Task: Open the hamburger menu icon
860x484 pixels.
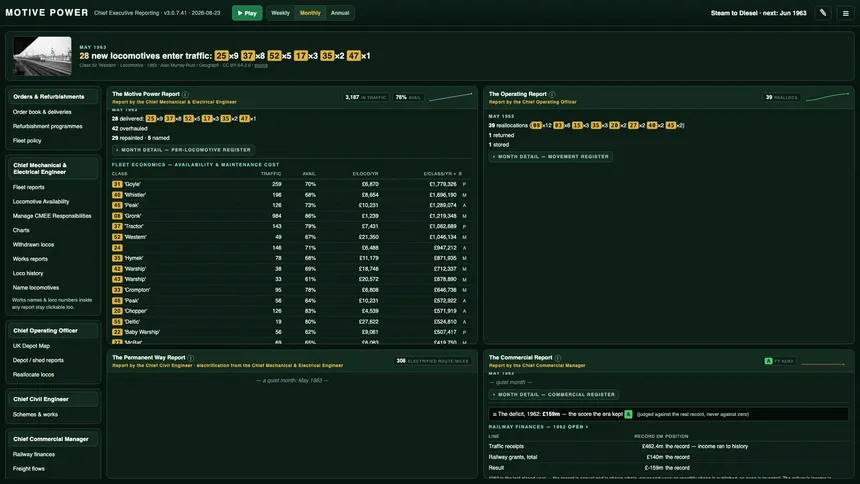Action: click(845, 13)
